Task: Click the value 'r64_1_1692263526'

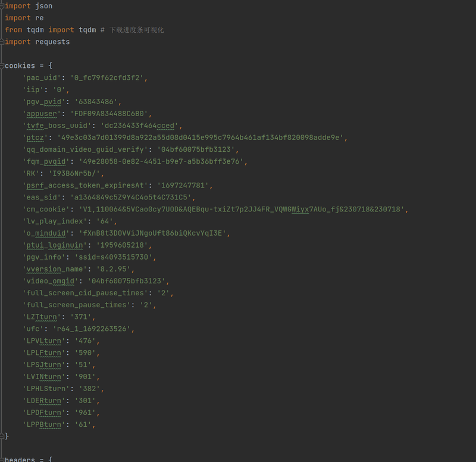Action: [92, 329]
